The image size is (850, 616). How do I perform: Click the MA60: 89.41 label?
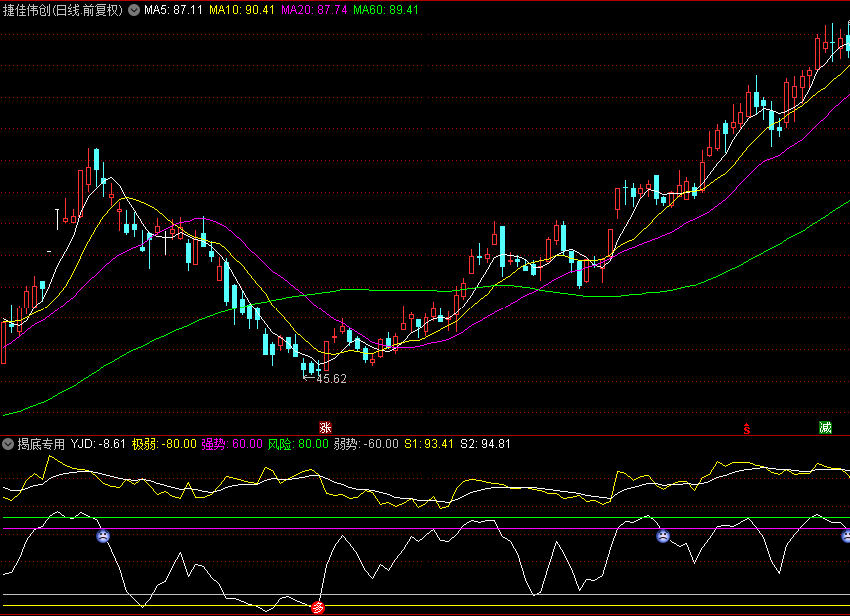tap(386, 10)
